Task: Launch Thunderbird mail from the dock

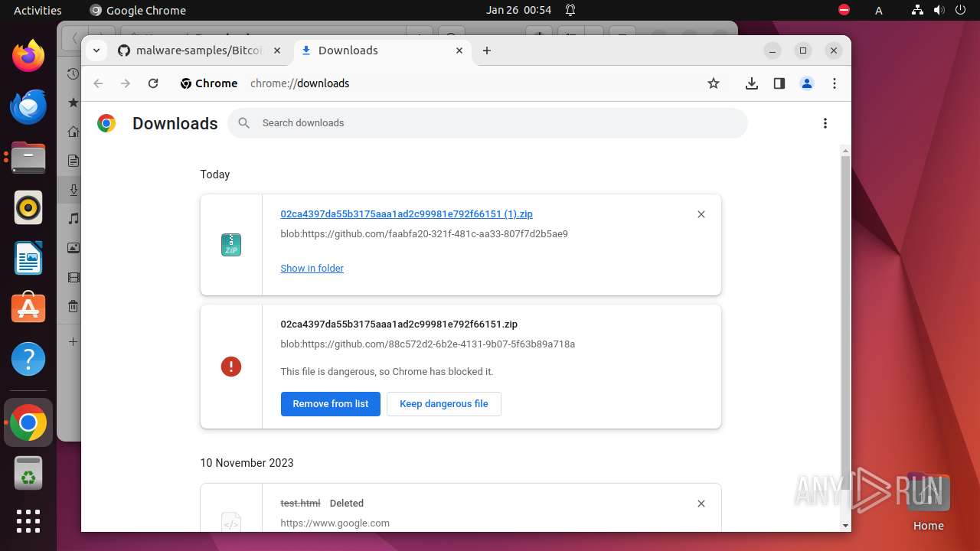Action: click(x=28, y=106)
